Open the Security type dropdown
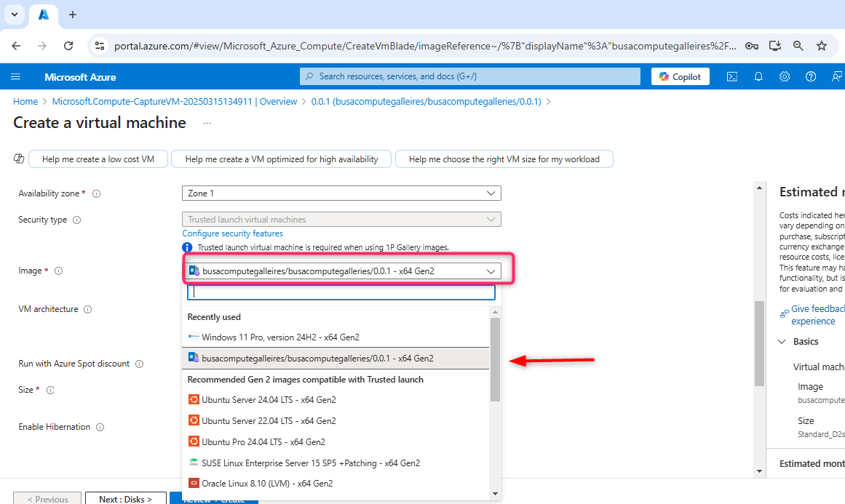The height and width of the screenshot is (504, 845). tap(341, 219)
